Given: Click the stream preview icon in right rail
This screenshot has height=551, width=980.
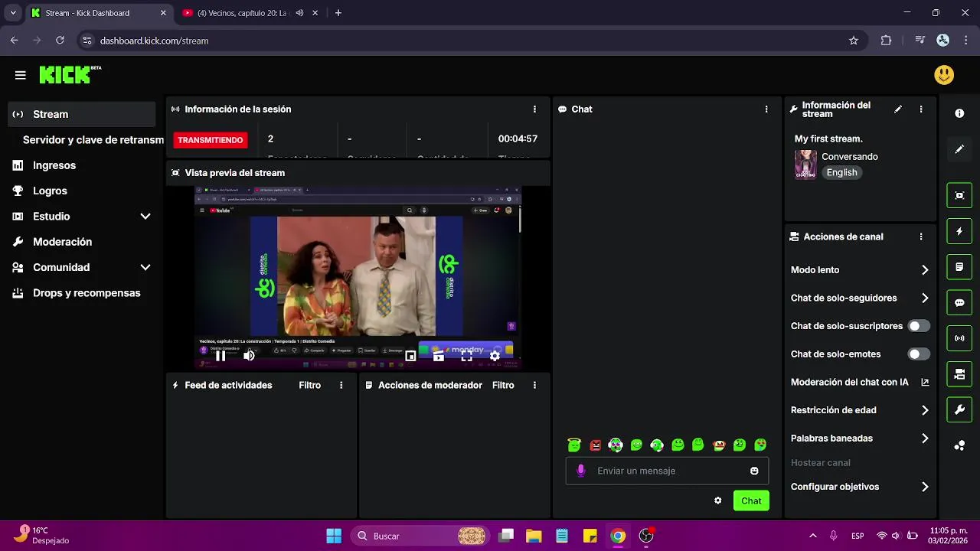Looking at the screenshot, I should point(959,195).
